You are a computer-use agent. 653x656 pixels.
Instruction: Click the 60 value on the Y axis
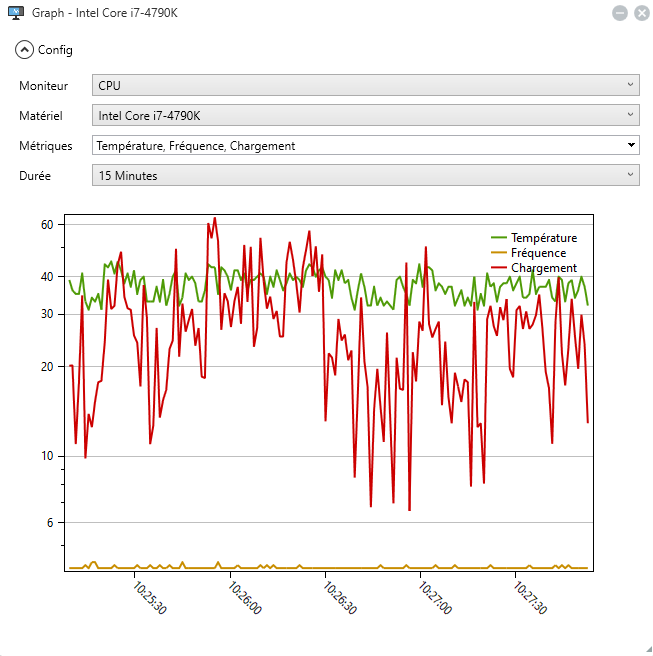pyautogui.click(x=47, y=225)
